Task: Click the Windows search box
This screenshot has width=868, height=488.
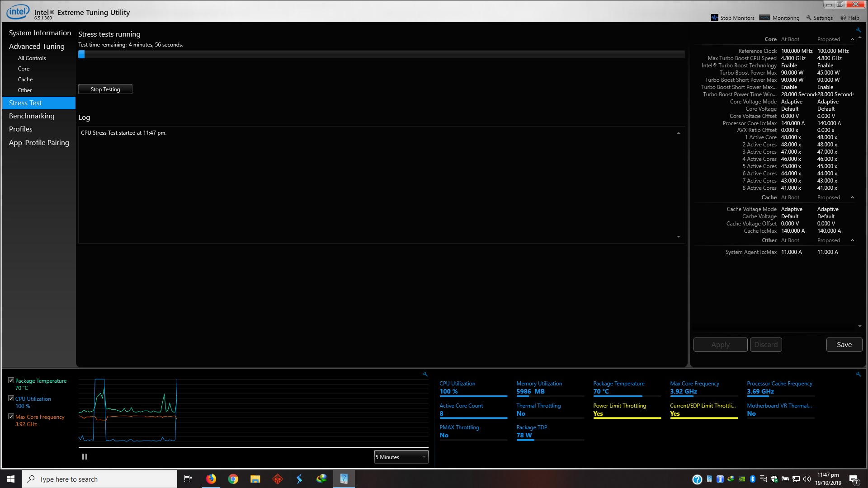Action: click(x=99, y=479)
